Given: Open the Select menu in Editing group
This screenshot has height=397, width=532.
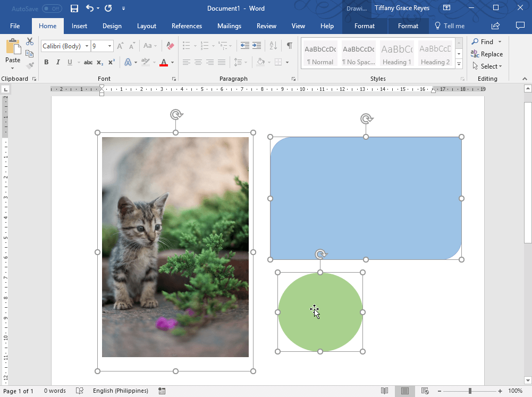Looking at the screenshot, I should point(487,66).
